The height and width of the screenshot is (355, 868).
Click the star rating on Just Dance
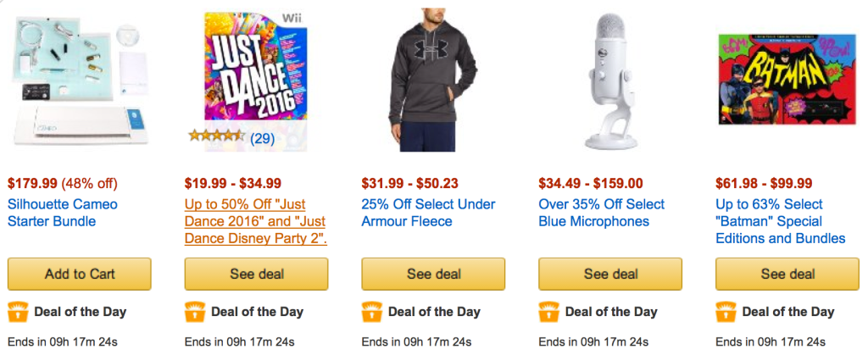coord(217,137)
